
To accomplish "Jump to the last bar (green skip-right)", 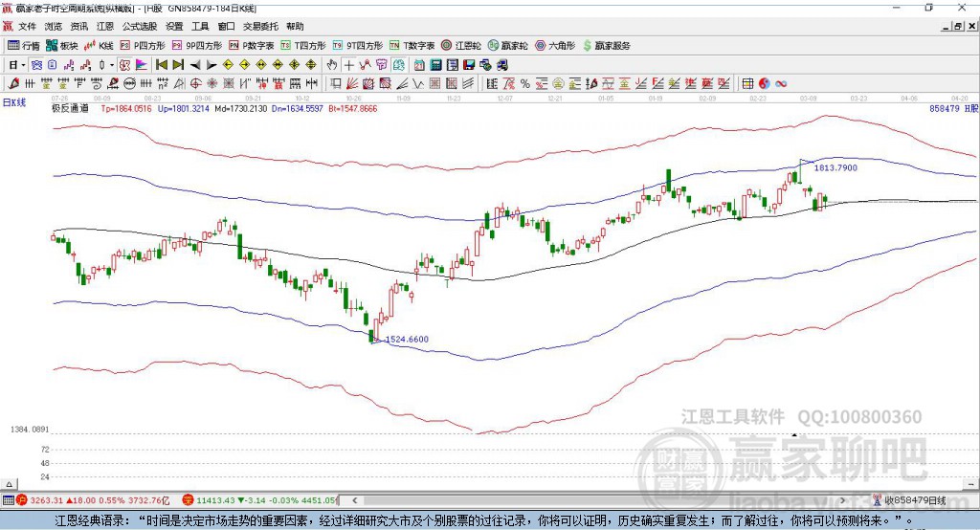I will (178, 65).
